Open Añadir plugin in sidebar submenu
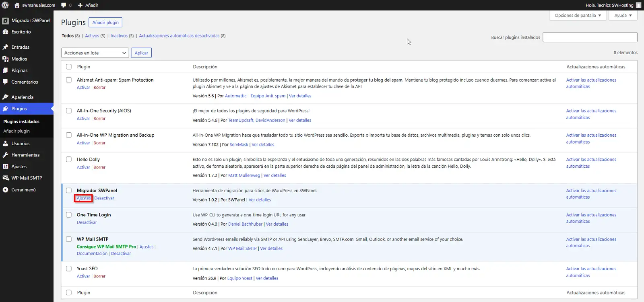Screen dimensions: 644x302 [x=17, y=131]
